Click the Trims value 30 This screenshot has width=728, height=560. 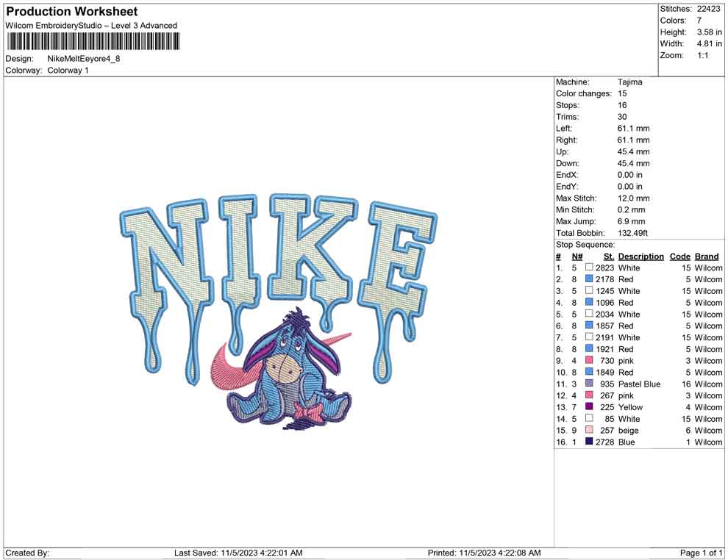(622, 117)
